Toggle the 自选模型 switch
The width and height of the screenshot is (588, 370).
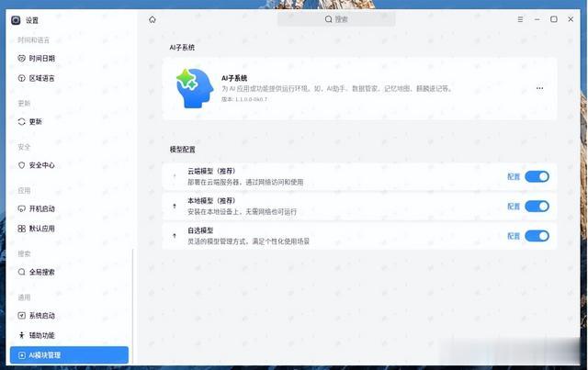click(537, 236)
